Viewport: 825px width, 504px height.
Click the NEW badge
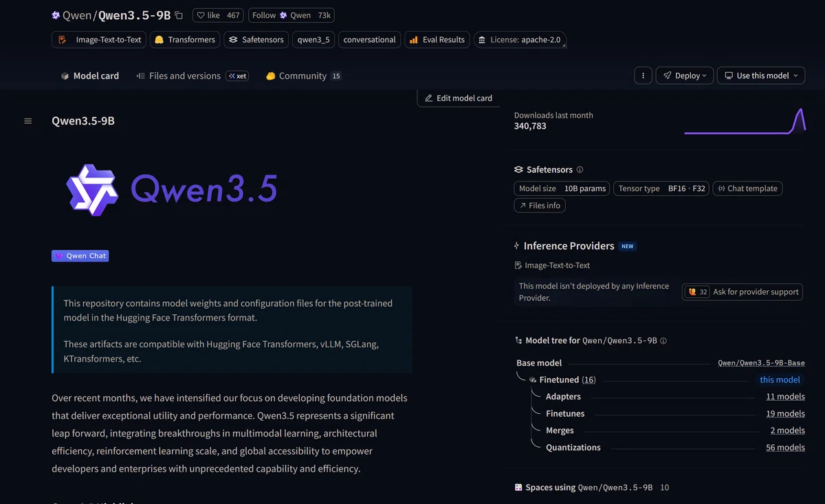[627, 246]
